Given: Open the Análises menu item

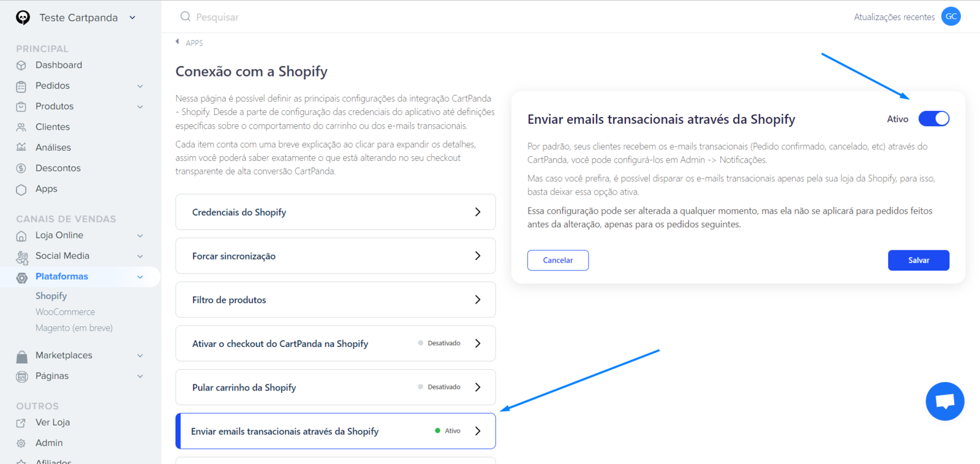Looking at the screenshot, I should click(x=53, y=148).
